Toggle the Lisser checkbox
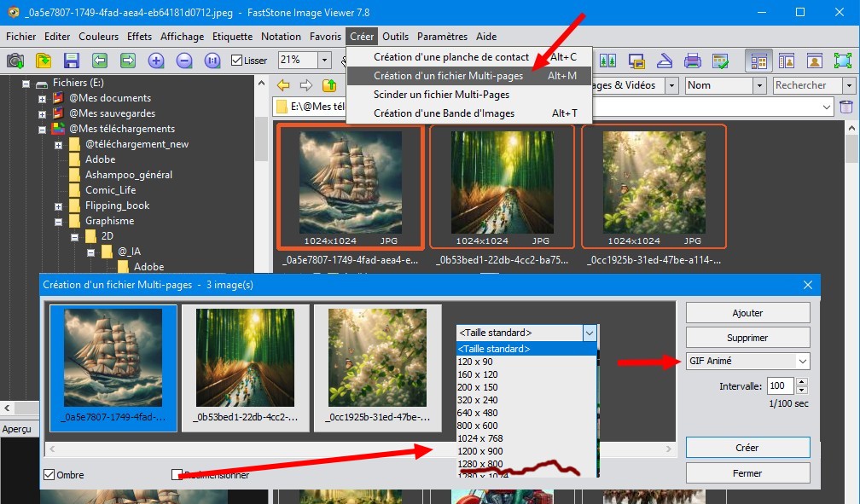This screenshot has height=504, width=860. 237,61
